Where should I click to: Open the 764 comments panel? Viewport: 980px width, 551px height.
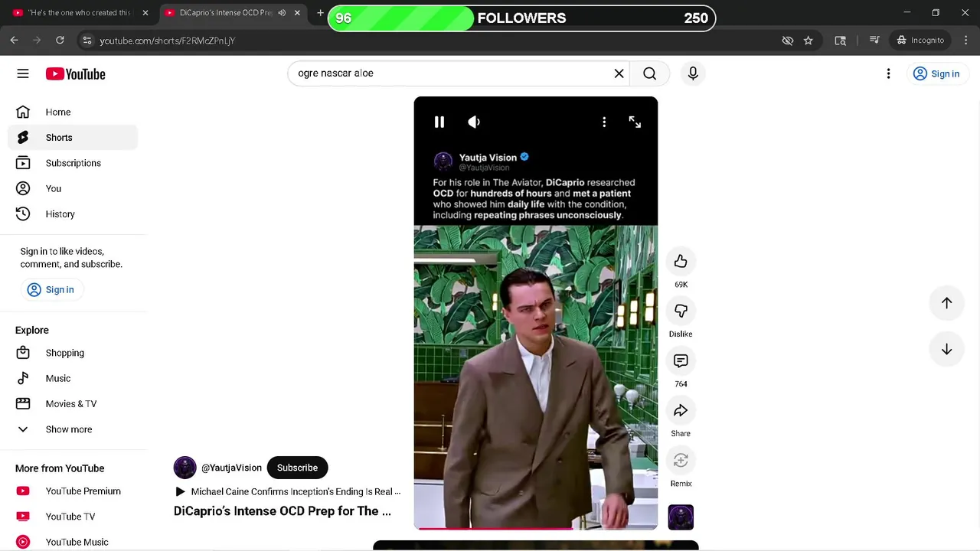[x=681, y=361]
